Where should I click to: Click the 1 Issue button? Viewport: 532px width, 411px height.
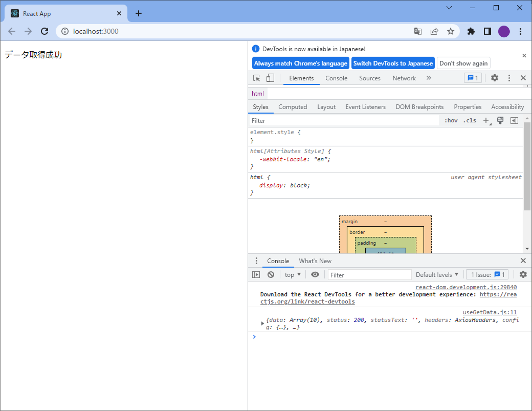pos(487,275)
